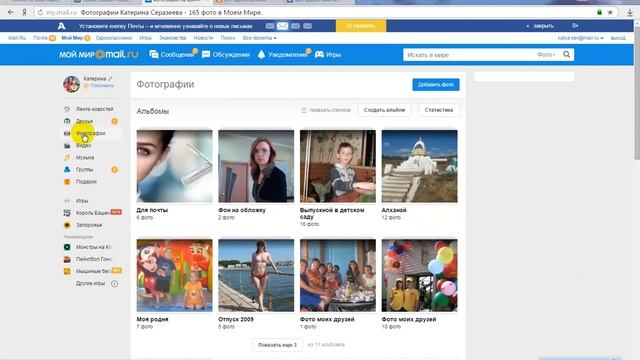Image resolution: width=640 pixels, height=360 pixels.
Task: Click Создать альбом button
Action: [384, 110]
